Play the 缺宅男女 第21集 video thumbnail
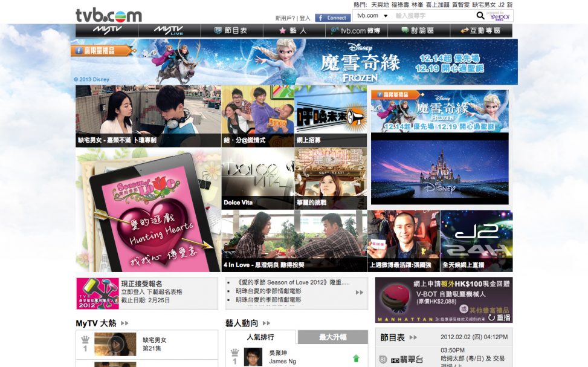The width and height of the screenshot is (588, 367). click(115, 344)
